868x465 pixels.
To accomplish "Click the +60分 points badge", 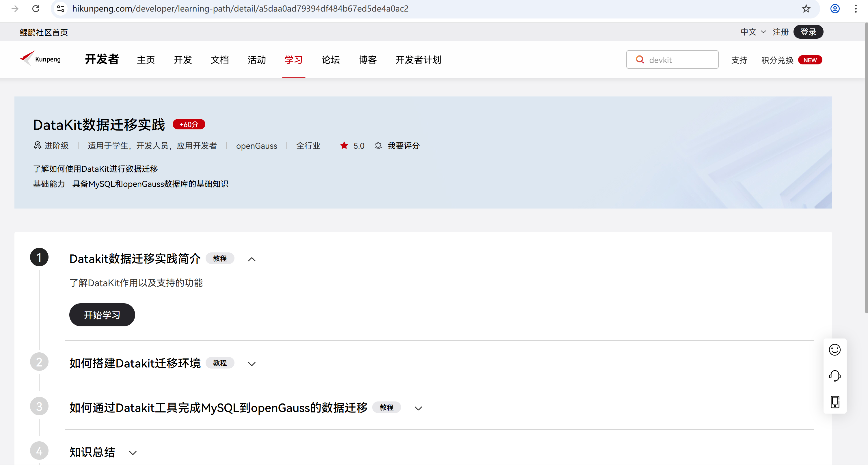I will pyautogui.click(x=189, y=124).
